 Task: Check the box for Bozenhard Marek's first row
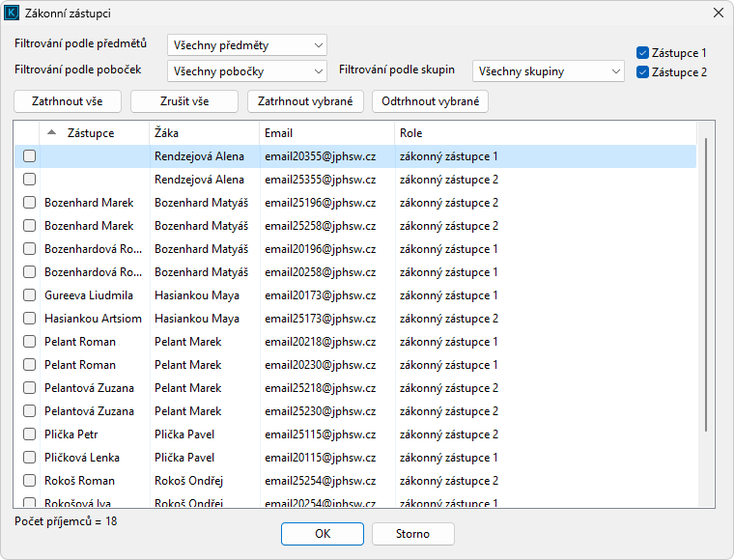click(x=30, y=203)
